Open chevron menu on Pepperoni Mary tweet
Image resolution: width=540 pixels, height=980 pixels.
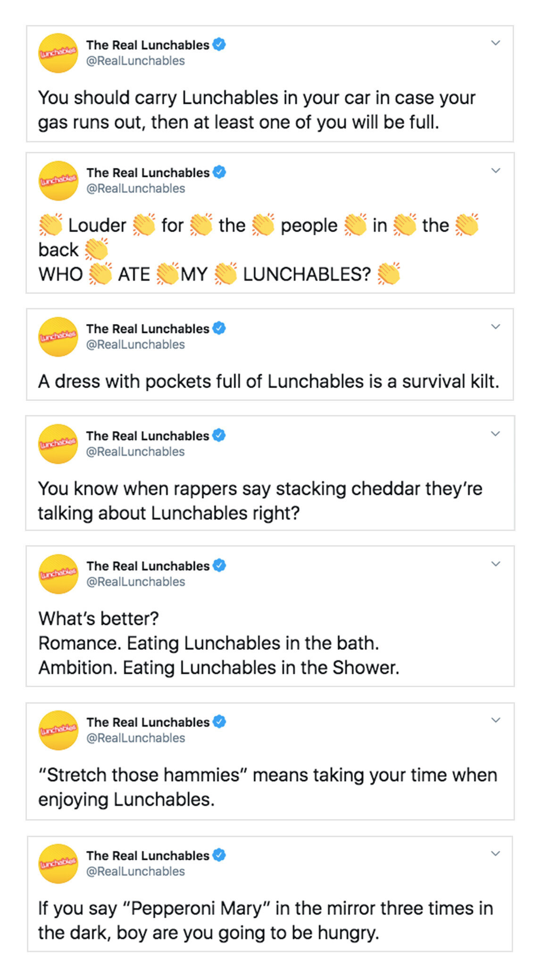pyautogui.click(x=495, y=854)
